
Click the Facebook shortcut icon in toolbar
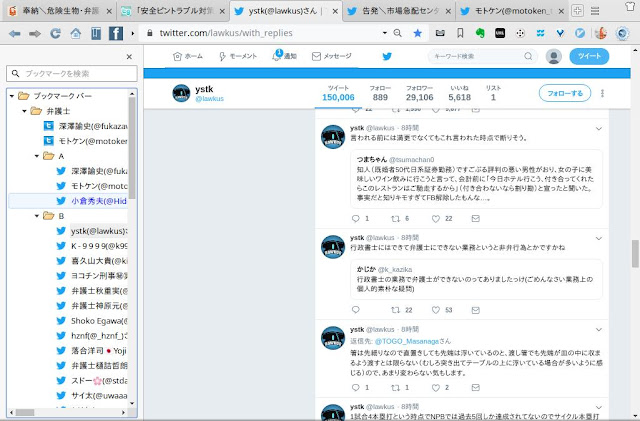pyautogui.click(x=116, y=33)
